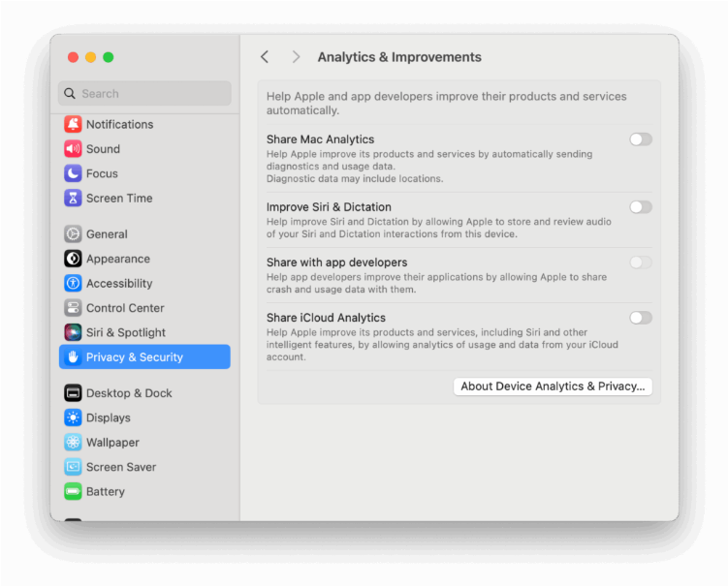This screenshot has width=728, height=587.
Task: Click the Analytics & Improvements title
Action: click(399, 57)
